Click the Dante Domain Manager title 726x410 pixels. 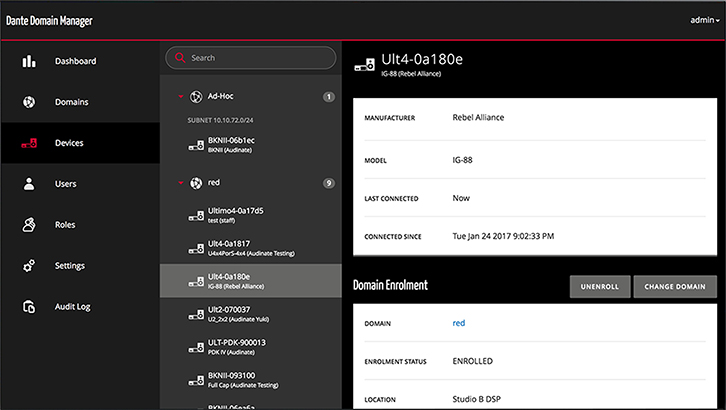point(49,21)
